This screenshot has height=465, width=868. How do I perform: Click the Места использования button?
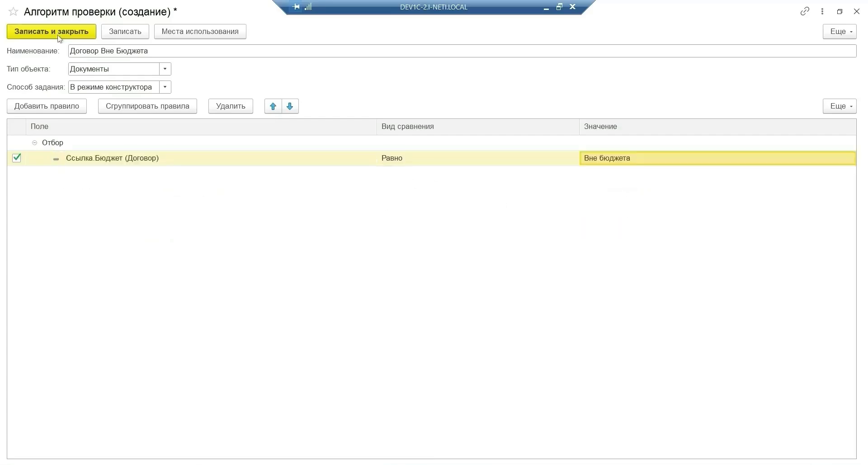pos(200,32)
